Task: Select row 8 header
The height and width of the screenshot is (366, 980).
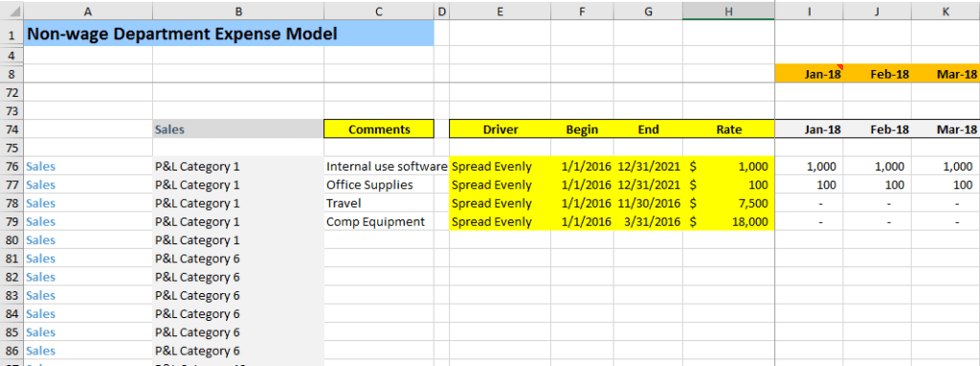Action: (11, 74)
